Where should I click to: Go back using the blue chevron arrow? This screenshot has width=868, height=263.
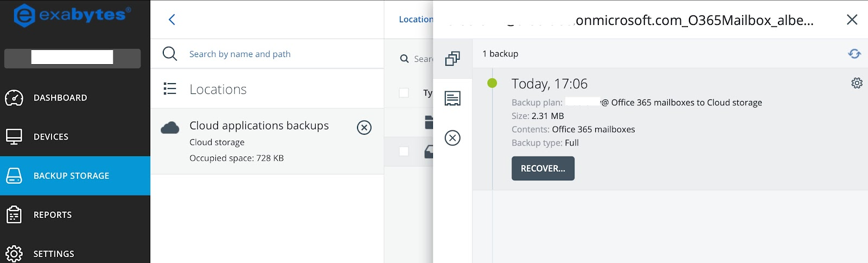click(172, 20)
